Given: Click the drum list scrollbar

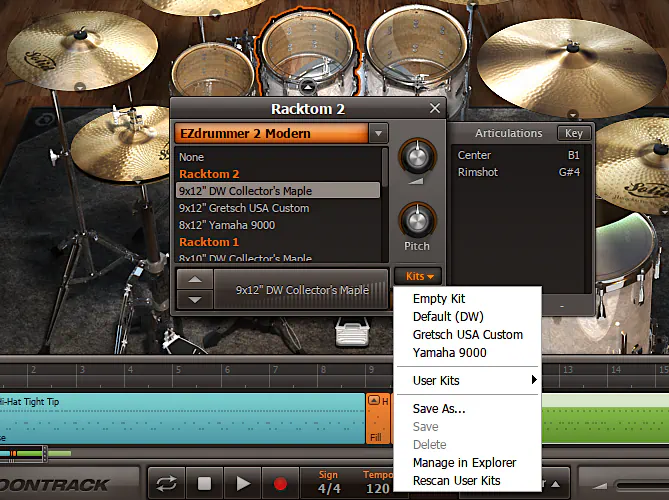Looking at the screenshot, I should tap(385, 168).
